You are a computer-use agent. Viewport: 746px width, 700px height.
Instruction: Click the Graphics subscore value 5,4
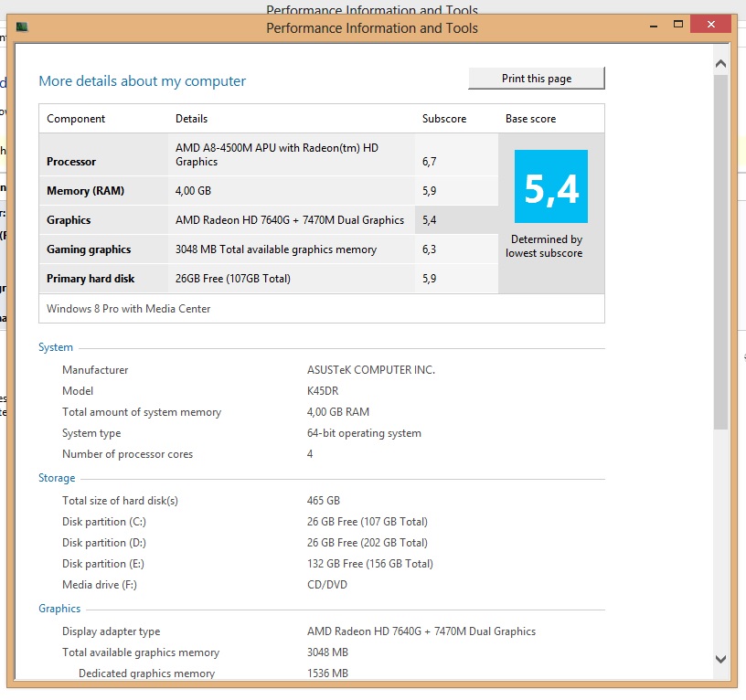430,220
